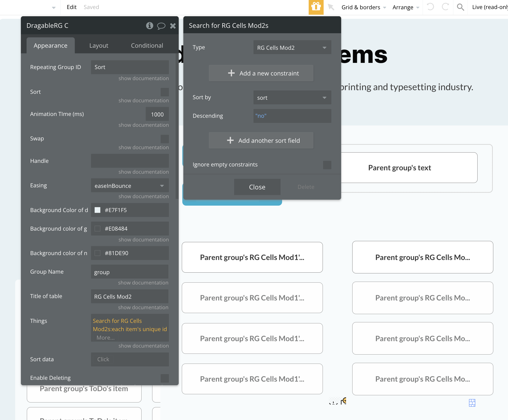Image resolution: width=508 pixels, height=420 pixels.
Task: Switch to the Conditional tab
Action: coord(147,46)
